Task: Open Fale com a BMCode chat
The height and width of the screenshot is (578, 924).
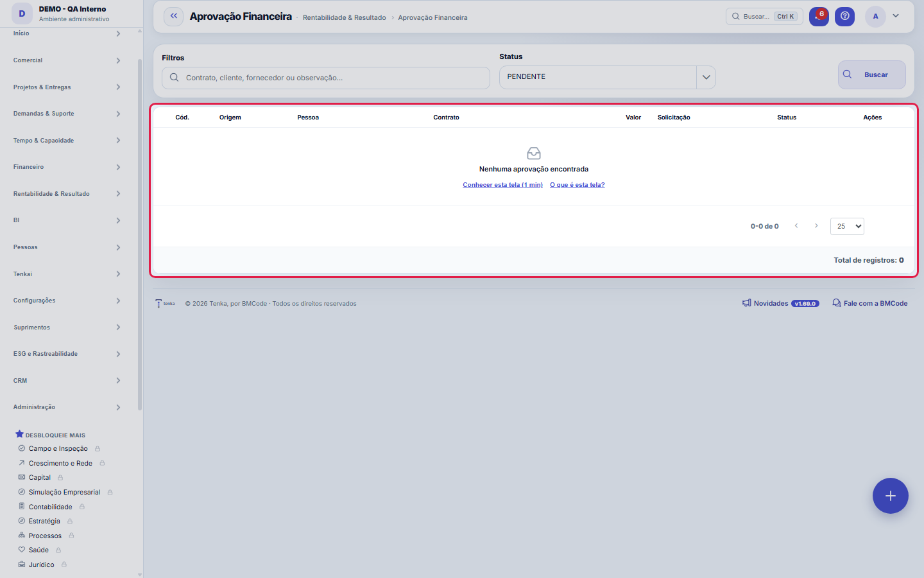Action: point(869,303)
